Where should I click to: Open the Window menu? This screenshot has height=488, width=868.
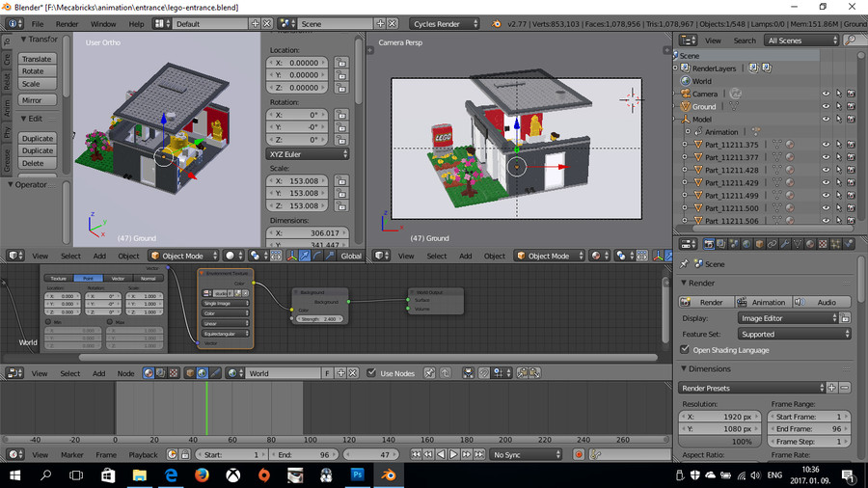coord(103,24)
